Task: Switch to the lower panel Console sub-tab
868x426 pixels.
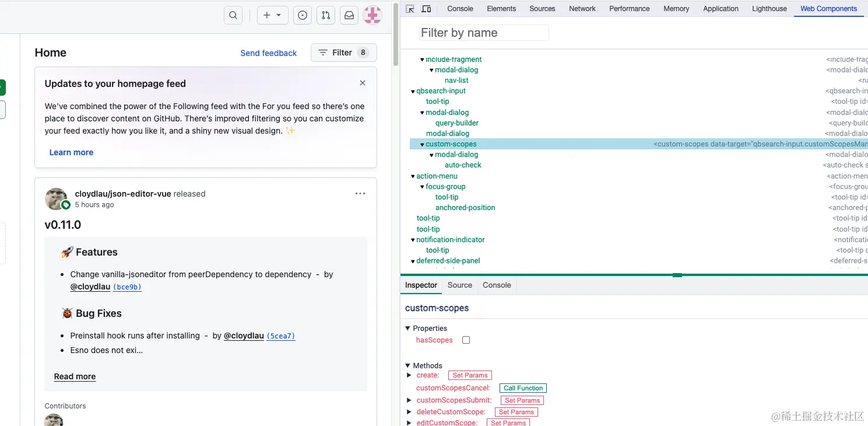Action: point(497,285)
